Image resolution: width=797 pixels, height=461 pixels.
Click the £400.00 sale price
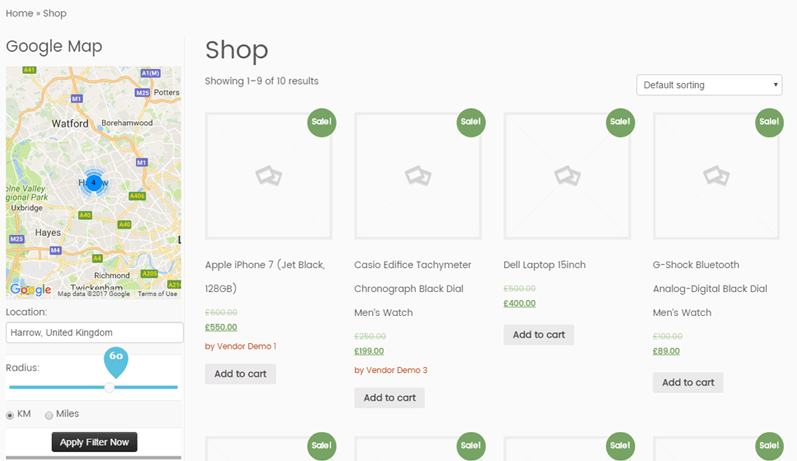pyautogui.click(x=519, y=303)
